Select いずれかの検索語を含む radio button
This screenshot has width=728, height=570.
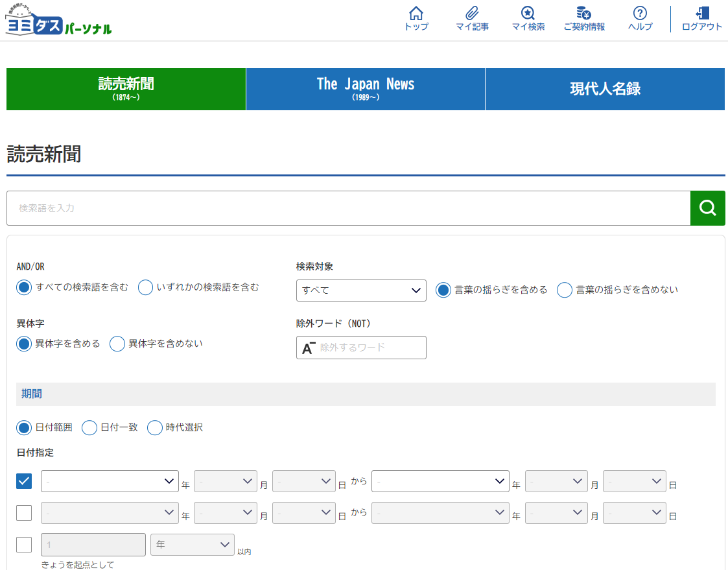point(145,287)
